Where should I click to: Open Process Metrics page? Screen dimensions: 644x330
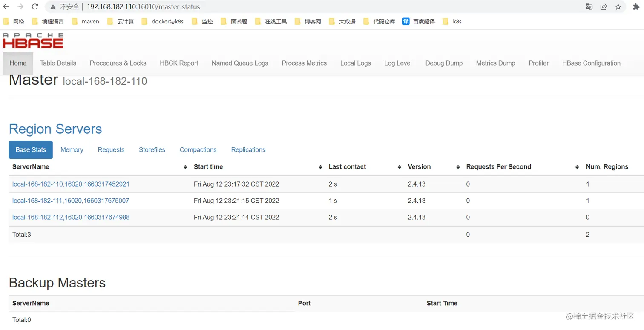pos(304,63)
